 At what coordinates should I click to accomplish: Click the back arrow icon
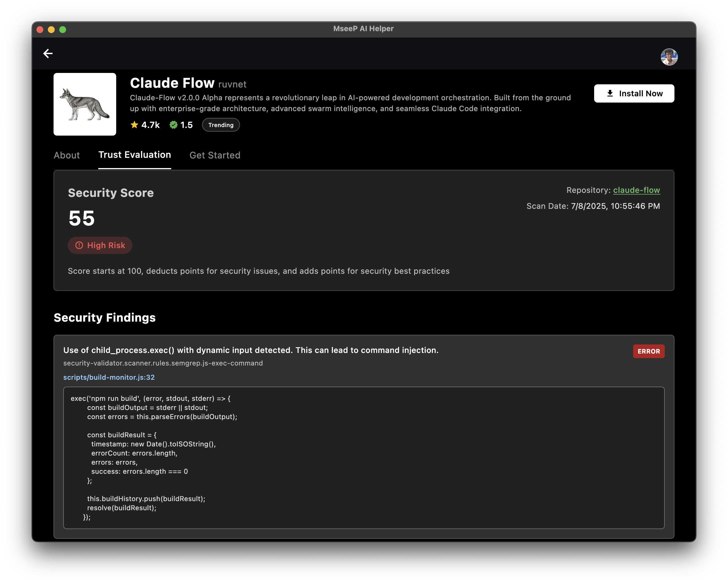tap(48, 53)
